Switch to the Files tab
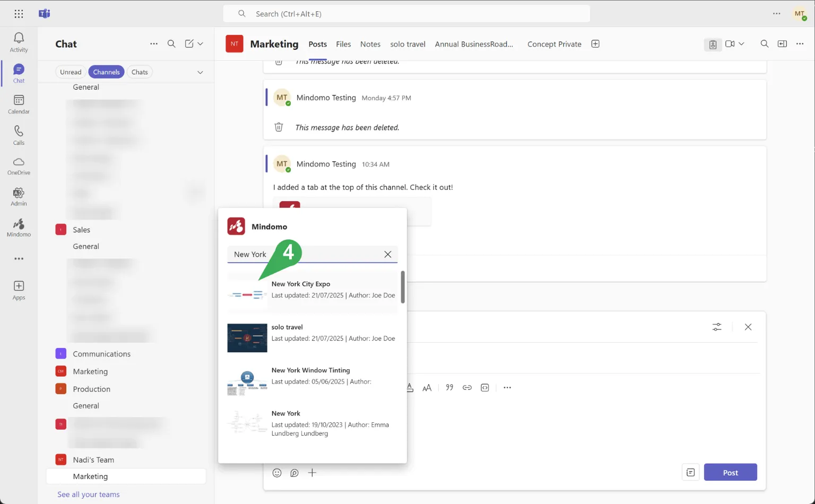The width and height of the screenshot is (815, 504). point(343,44)
